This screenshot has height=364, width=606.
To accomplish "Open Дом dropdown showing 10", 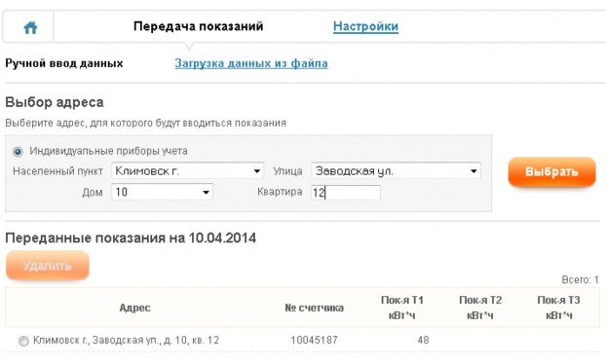I will point(162,192).
